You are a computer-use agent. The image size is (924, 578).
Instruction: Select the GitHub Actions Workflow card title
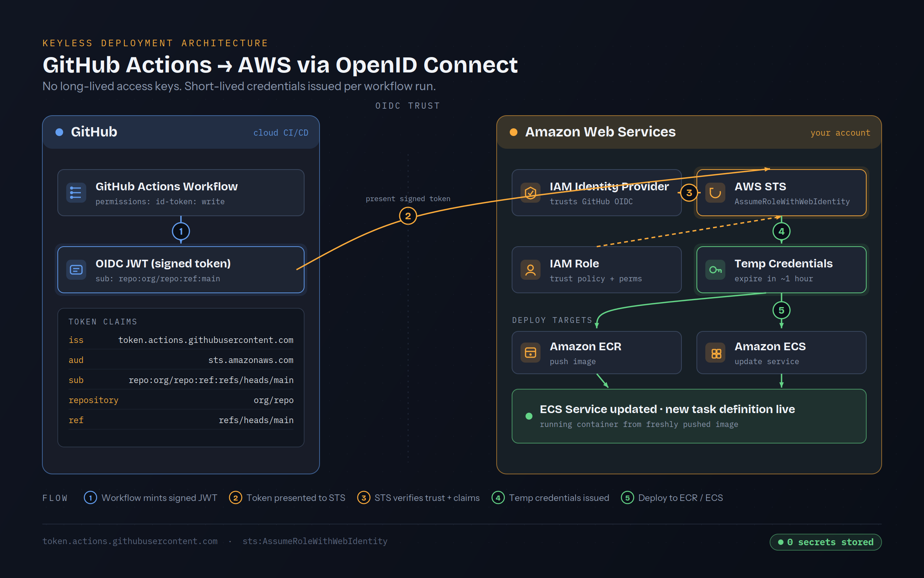point(166,187)
